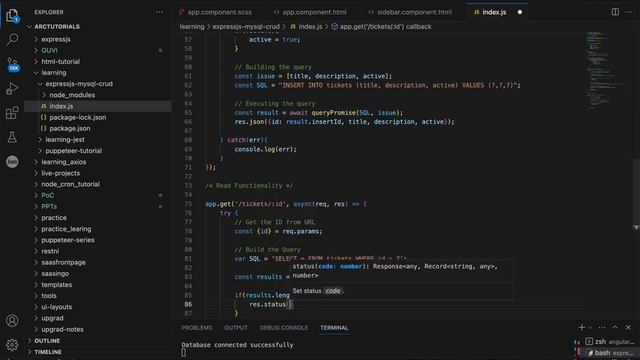This screenshot has width=640, height=360.
Task: Select the index.js editor tab
Action: pos(494,12)
